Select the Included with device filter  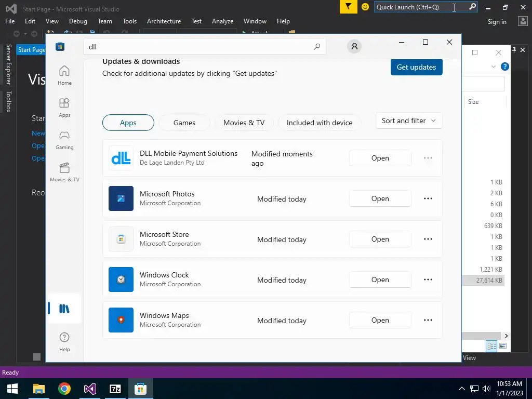[x=320, y=123]
